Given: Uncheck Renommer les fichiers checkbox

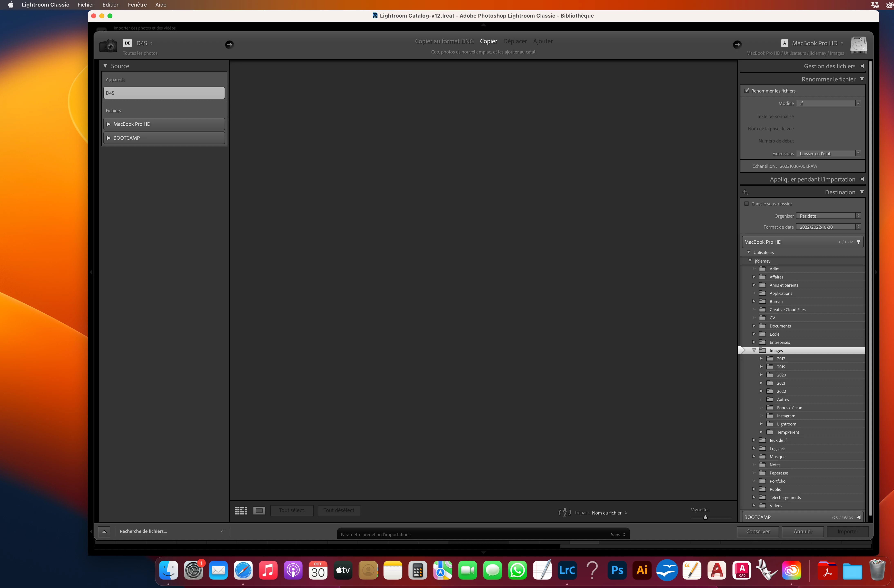Looking at the screenshot, I should (x=747, y=90).
